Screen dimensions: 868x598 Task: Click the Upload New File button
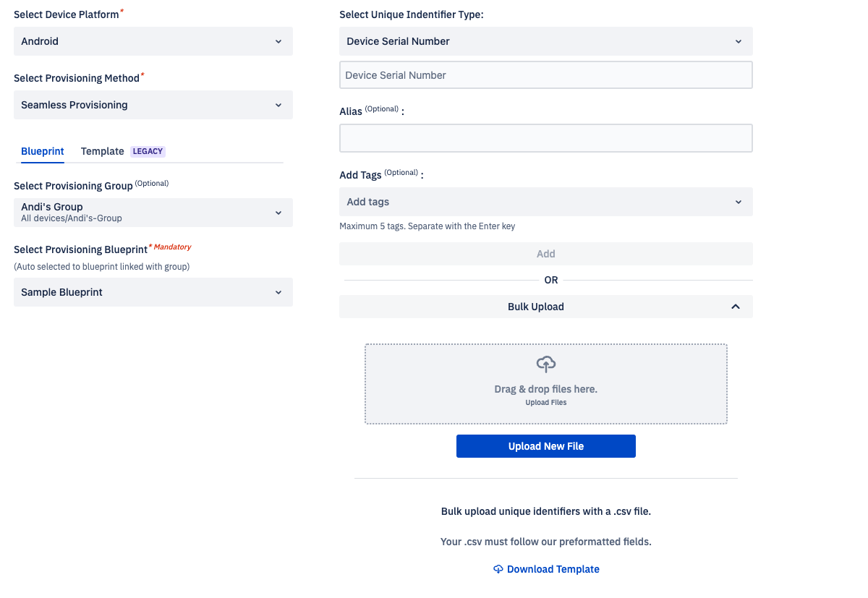coord(546,446)
